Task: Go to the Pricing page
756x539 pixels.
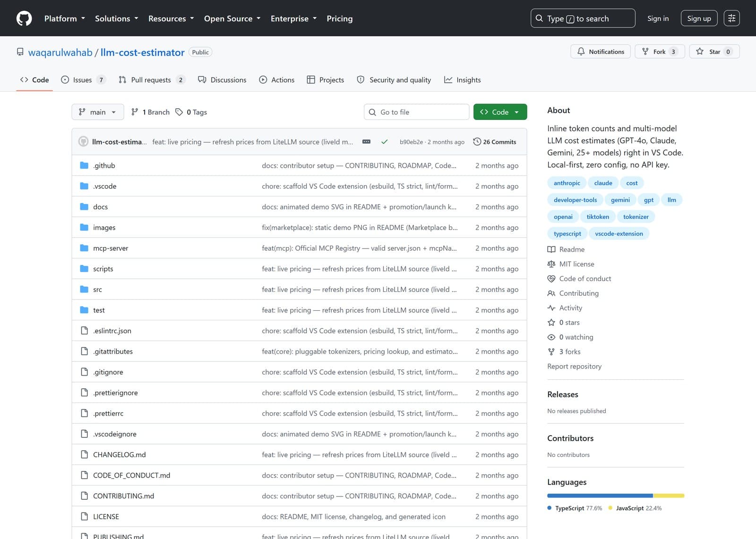Action: 340,18
